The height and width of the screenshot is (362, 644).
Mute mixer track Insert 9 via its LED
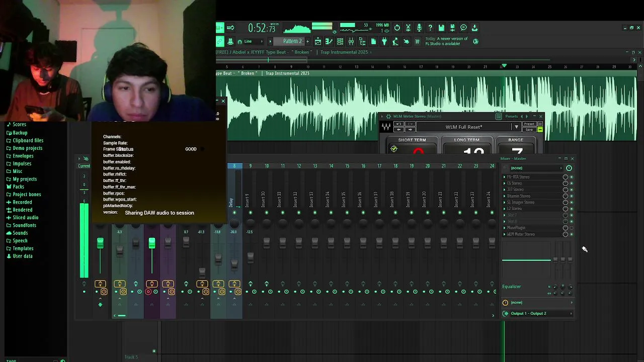tap(250, 213)
